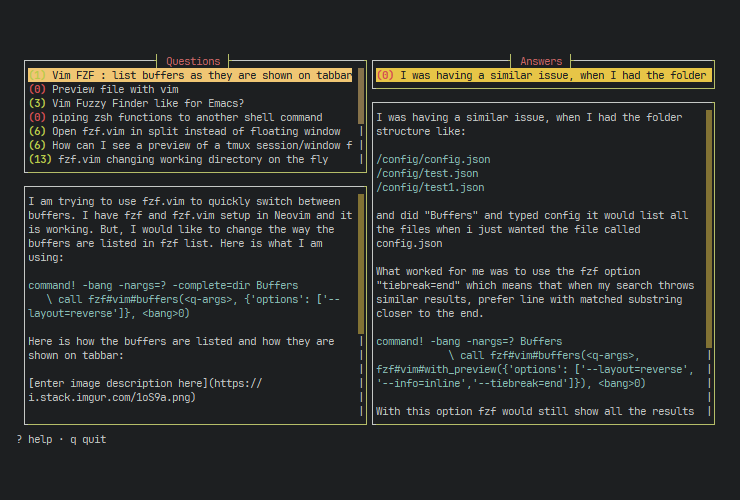Click the score '(3)' of the Fuzzy Finder question
Viewport: 740px width, 500px height.
[37, 103]
